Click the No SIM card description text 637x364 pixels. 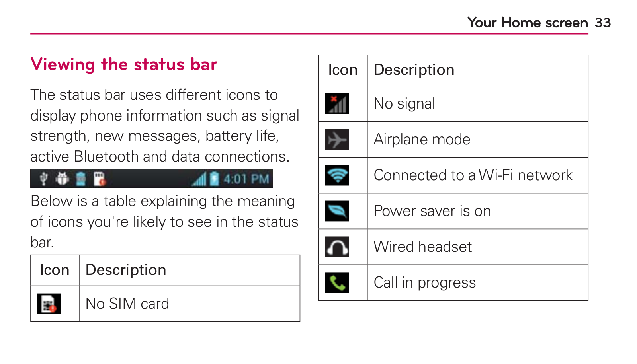click(127, 304)
